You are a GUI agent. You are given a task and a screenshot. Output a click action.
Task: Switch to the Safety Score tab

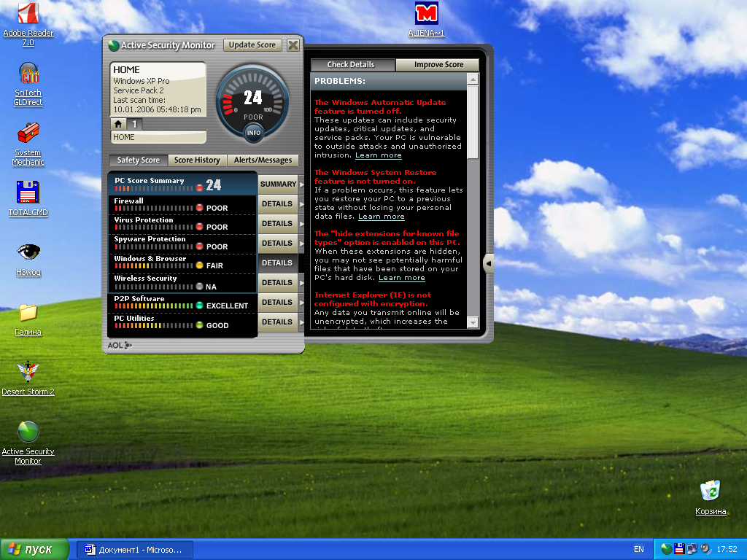(139, 160)
